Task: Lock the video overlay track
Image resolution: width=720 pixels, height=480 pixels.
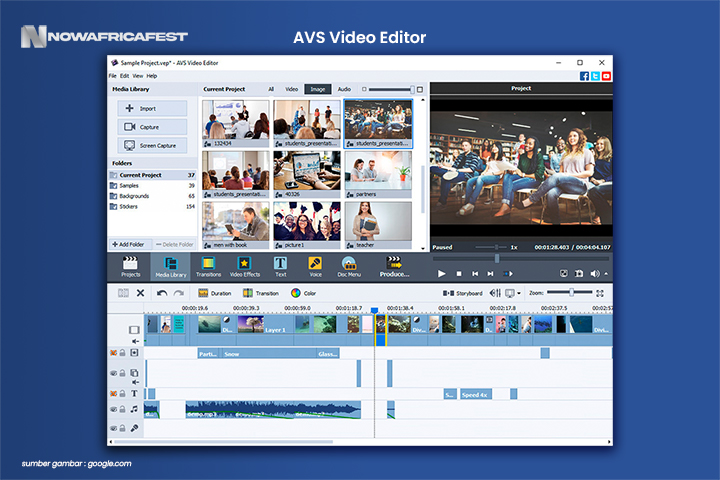Action: click(123, 373)
